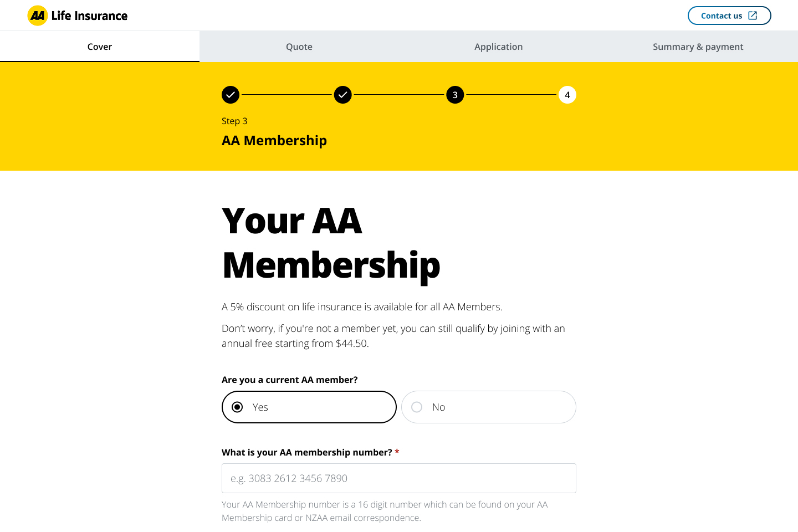Click the 16 digit number helper text
Image resolution: width=798 pixels, height=532 pixels.
coord(385,511)
